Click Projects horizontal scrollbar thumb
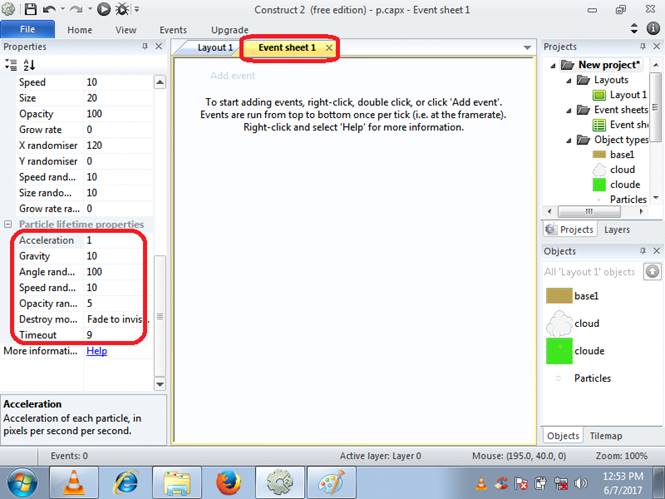This screenshot has height=499, width=665. (x=589, y=211)
